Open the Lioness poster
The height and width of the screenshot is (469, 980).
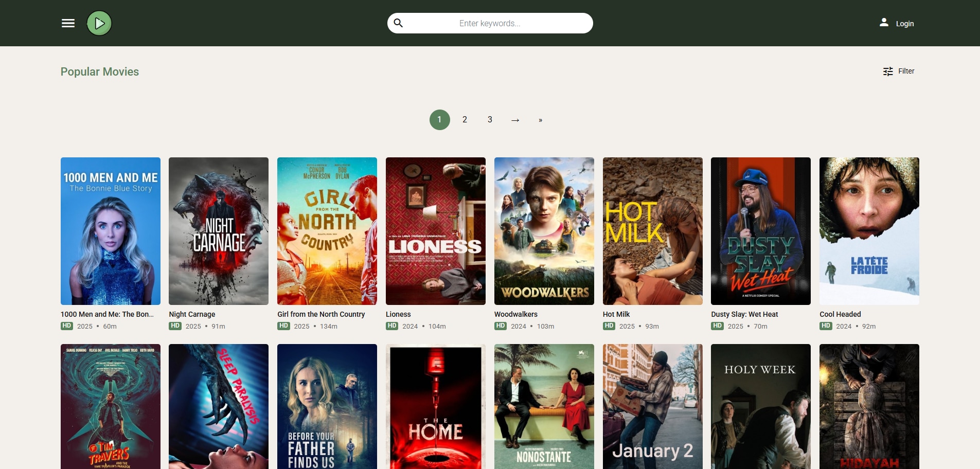pyautogui.click(x=436, y=231)
